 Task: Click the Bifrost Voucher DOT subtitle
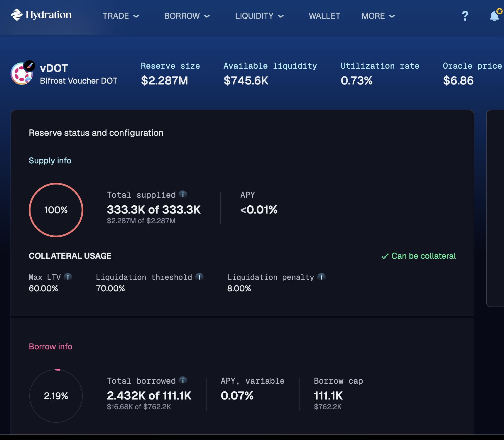(79, 81)
